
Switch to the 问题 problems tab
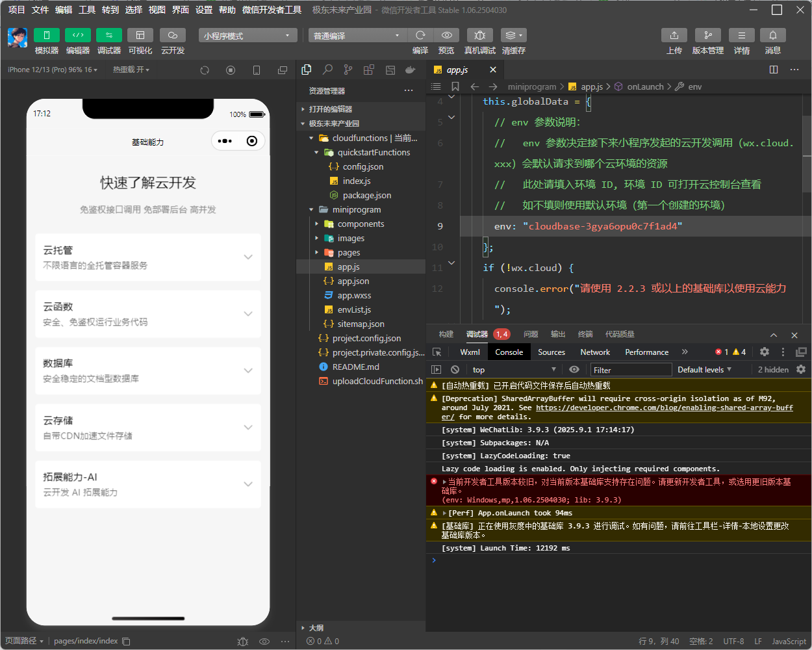tap(531, 334)
